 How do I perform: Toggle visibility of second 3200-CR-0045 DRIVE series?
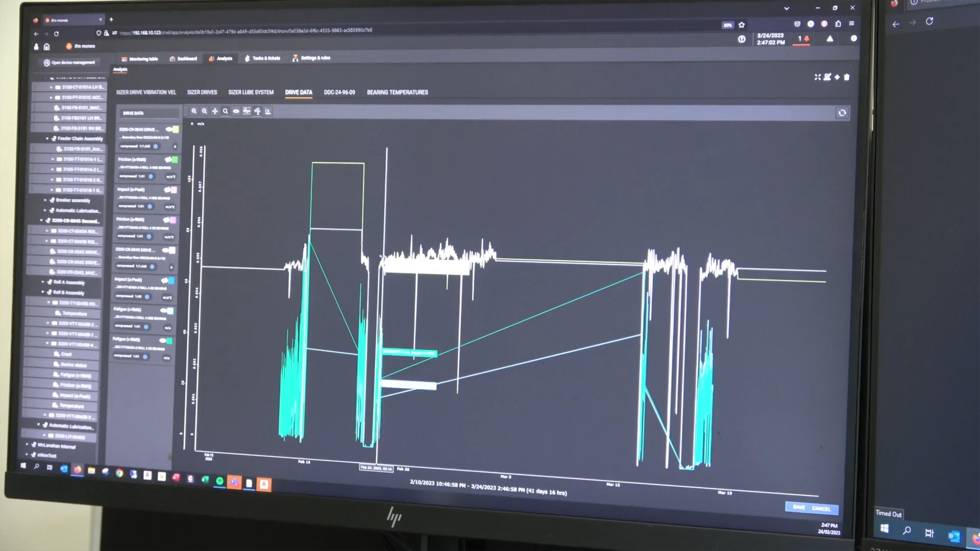[165, 250]
